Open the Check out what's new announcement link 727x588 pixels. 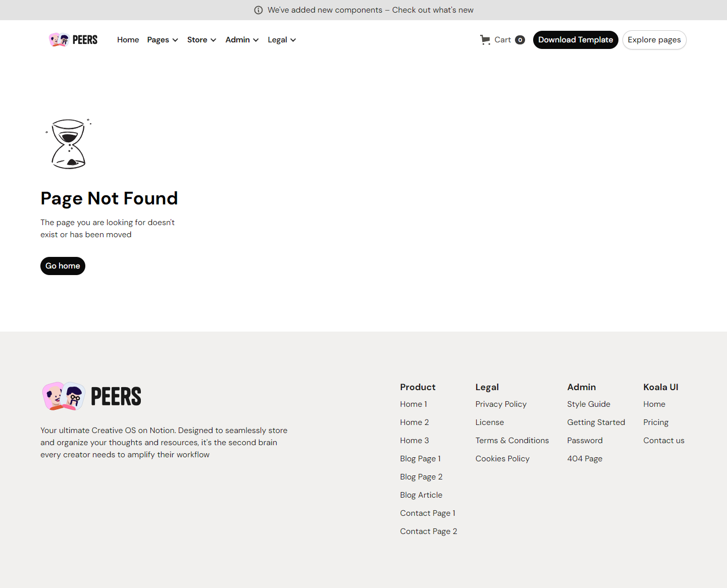(x=433, y=10)
